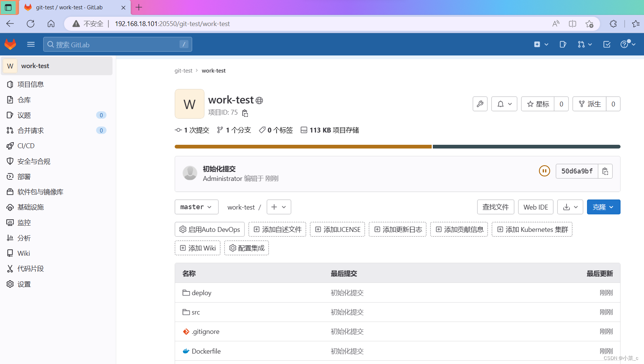The height and width of the screenshot is (364, 644).
Task: Expand the merge requests dropdown in top bar
Action: (585, 44)
